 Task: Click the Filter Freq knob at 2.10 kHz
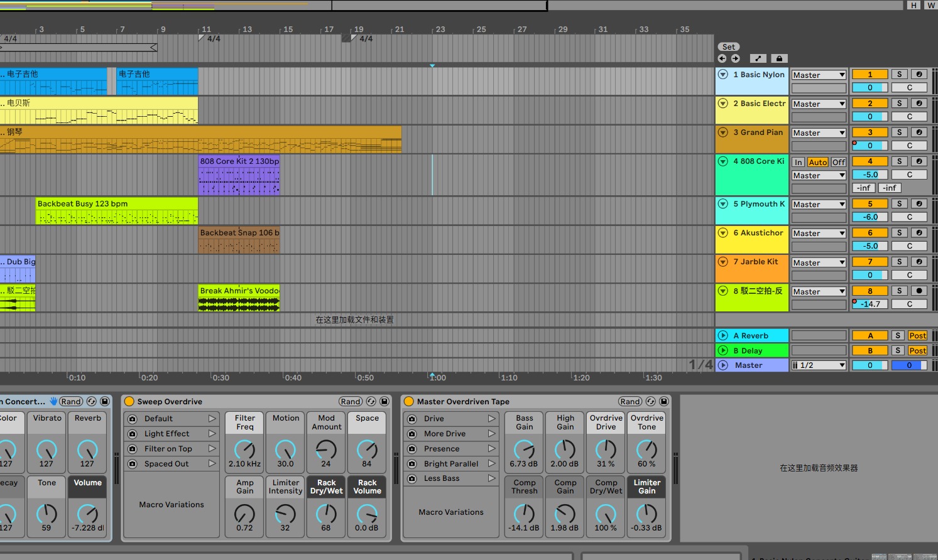244,450
